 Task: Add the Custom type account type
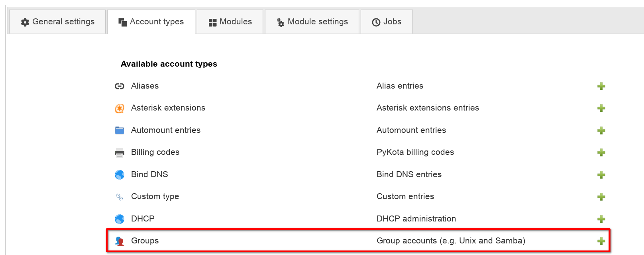[601, 197]
